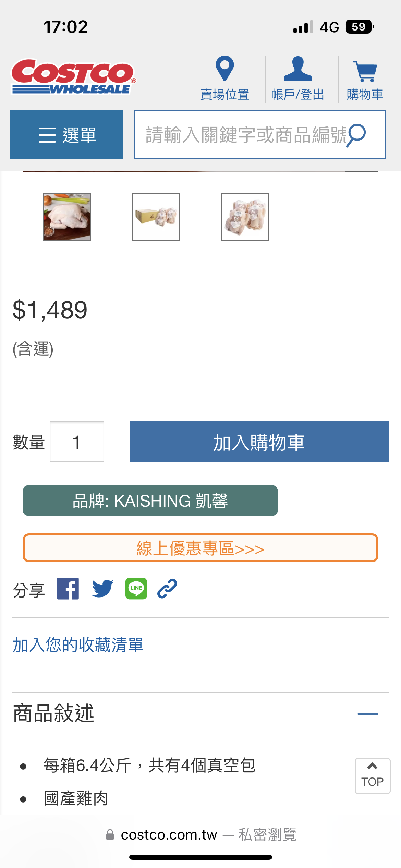The height and width of the screenshot is (868, 401).
Task: Add item via 加入您的收藏清單 link
Action: (78, 645)
